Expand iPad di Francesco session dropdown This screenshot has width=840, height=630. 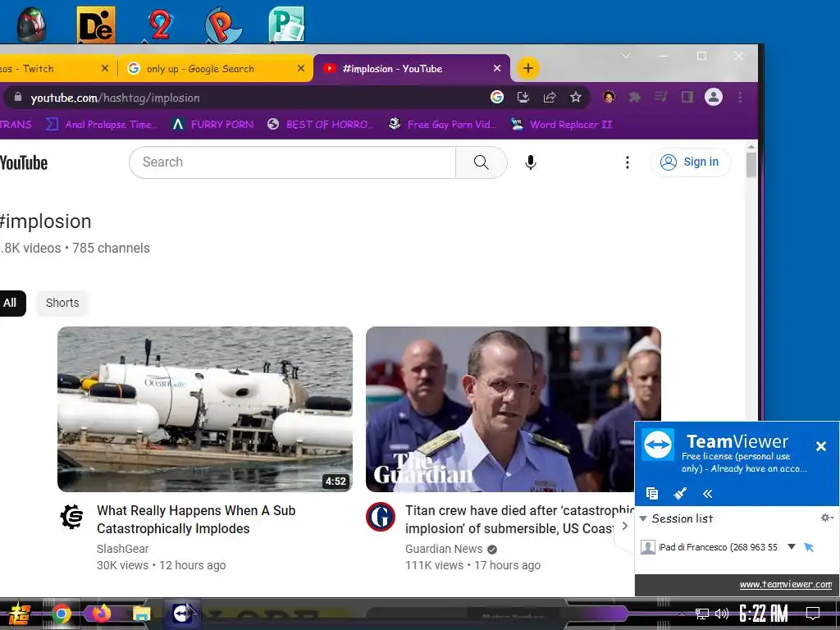click(x=792, y=546)
